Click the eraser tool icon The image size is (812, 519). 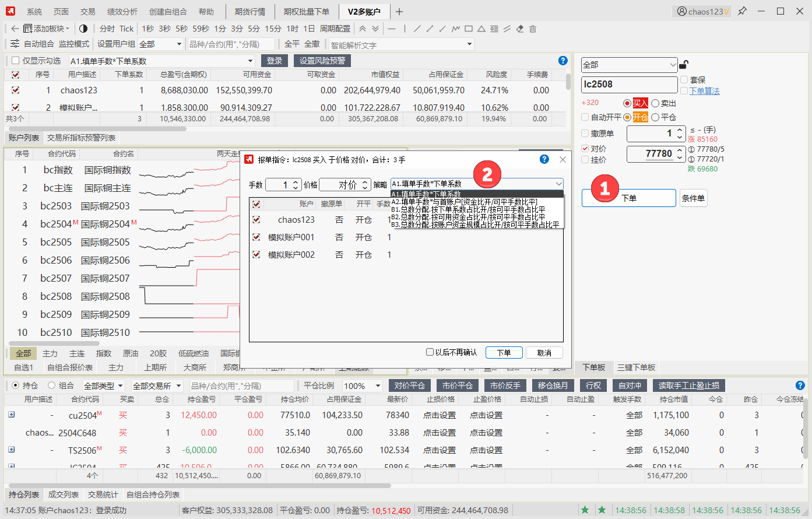tap(520, 29)
